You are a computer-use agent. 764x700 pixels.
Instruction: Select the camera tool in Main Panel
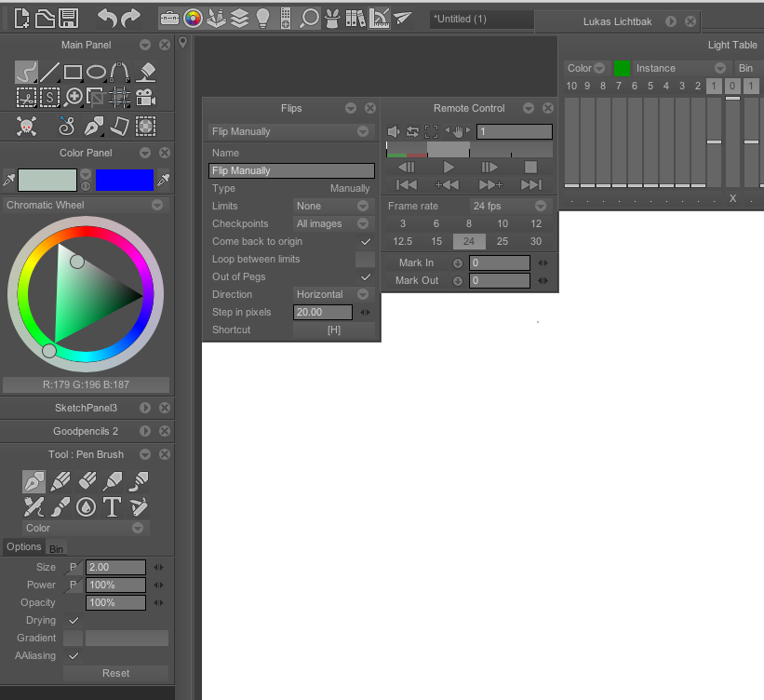tap(146, 98)
